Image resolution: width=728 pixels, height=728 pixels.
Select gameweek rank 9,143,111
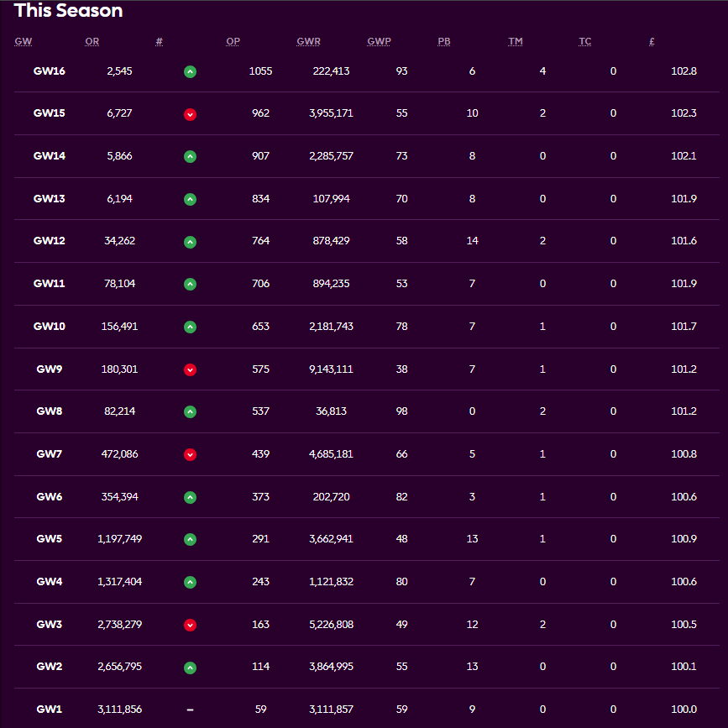331,369
